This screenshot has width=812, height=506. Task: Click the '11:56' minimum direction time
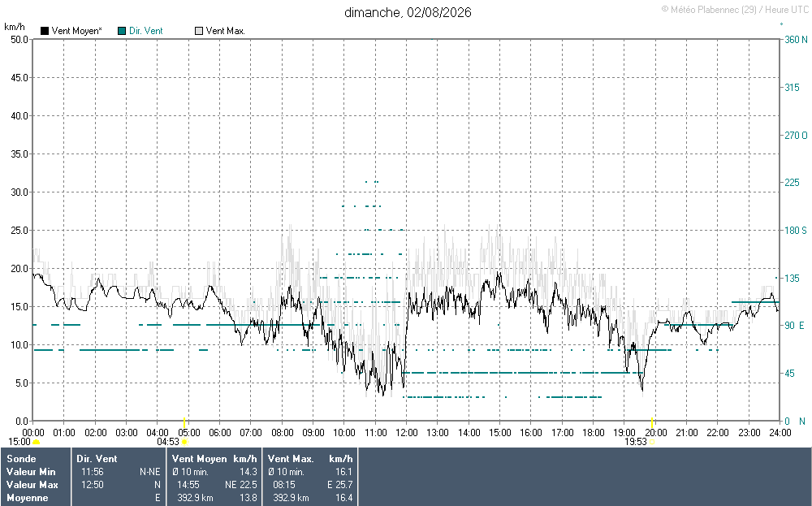pyautogui.click(x=93, y=472)
